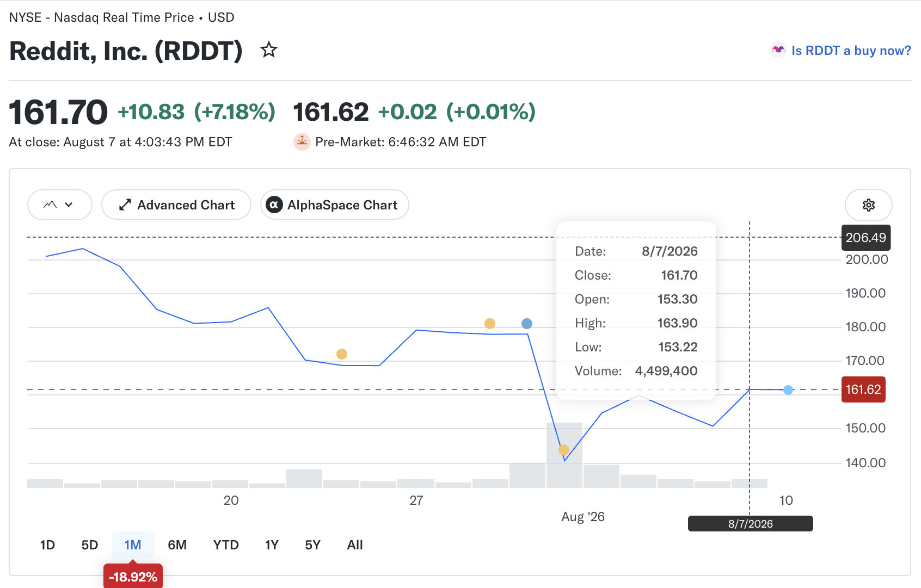Click the pink logo beside 'Is RDDT a buy now?'
Screen dimensions: 921x588
click(x=778, y=50)
